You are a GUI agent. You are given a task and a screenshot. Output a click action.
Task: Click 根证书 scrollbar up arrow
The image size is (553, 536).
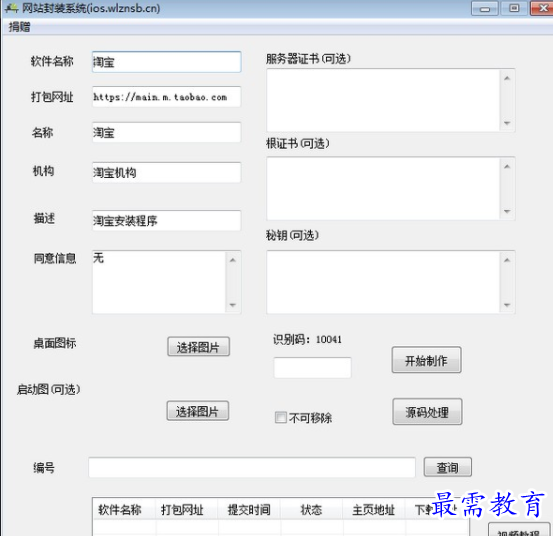point(507,166)
